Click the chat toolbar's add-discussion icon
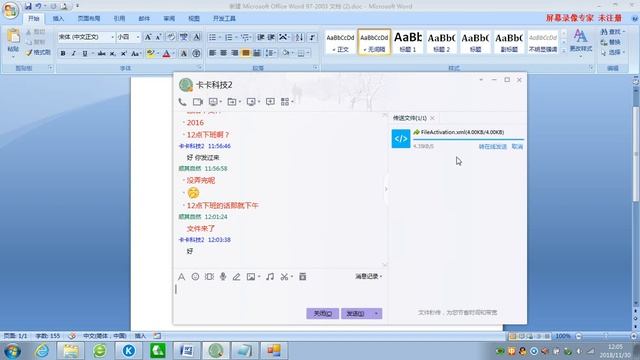 tap(270, 102)
